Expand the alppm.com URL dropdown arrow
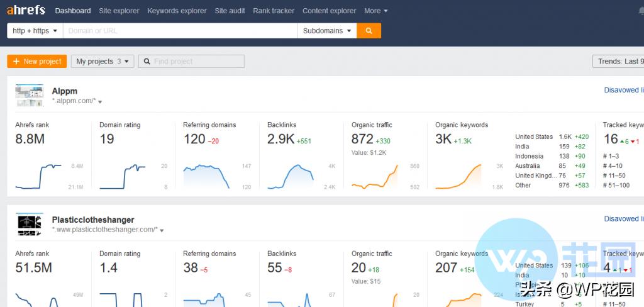This screenshot has height=307, width=644. point(100,102)
